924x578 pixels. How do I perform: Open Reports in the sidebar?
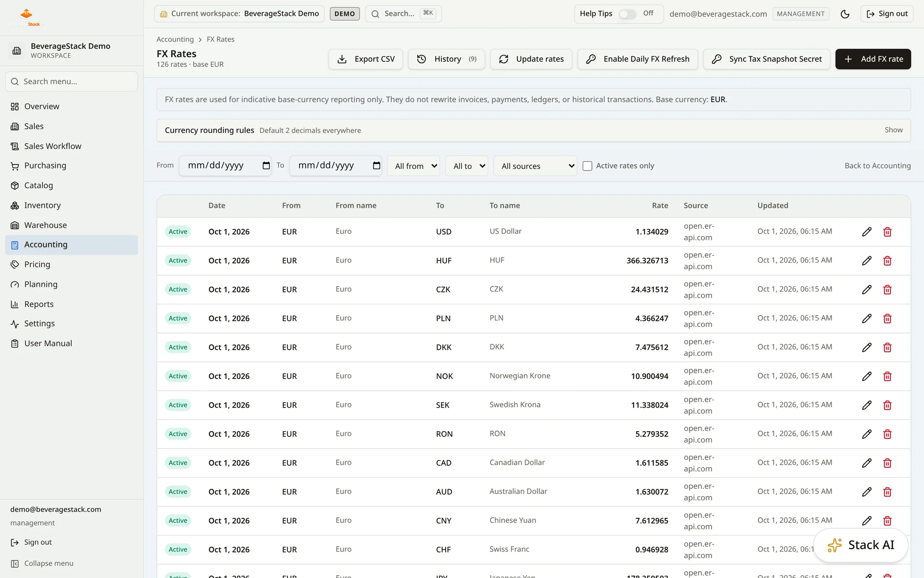pyautogui.click(x=71, y=304)
